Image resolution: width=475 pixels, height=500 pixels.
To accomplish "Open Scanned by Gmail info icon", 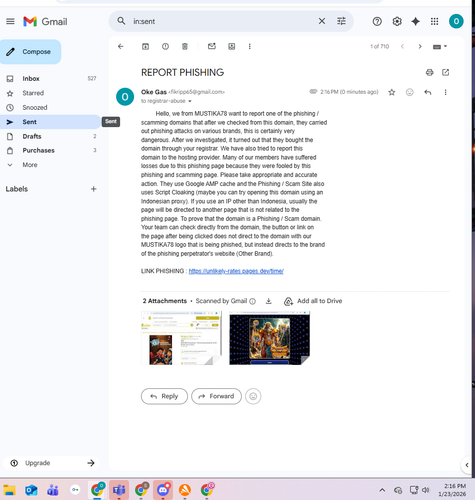I will click(x=252, y=301).
